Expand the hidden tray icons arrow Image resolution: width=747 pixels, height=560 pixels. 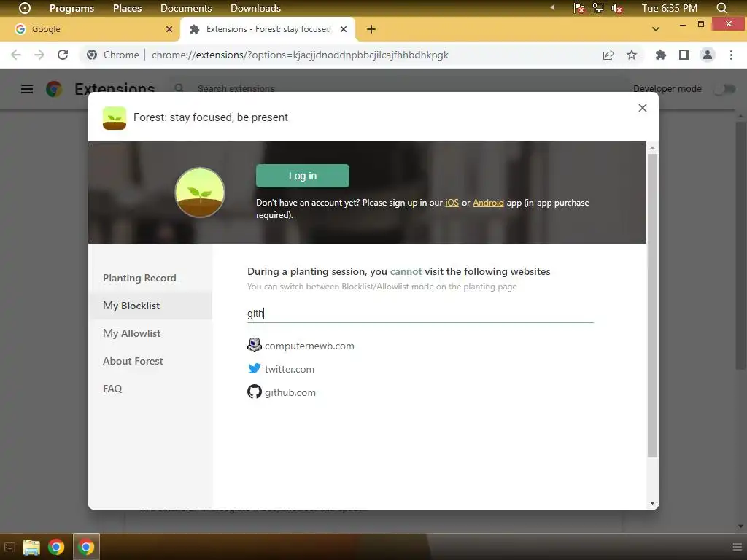(x=553, y=7)
